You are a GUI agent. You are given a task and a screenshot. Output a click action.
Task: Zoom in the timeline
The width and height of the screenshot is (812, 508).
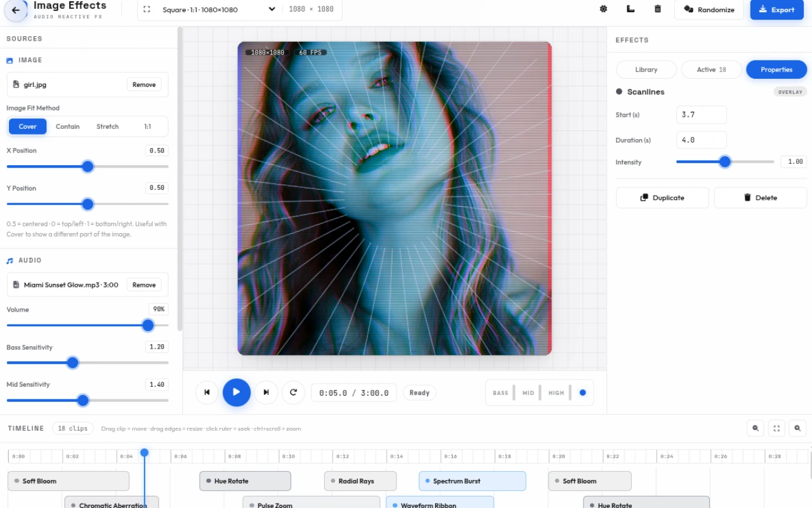798,428
